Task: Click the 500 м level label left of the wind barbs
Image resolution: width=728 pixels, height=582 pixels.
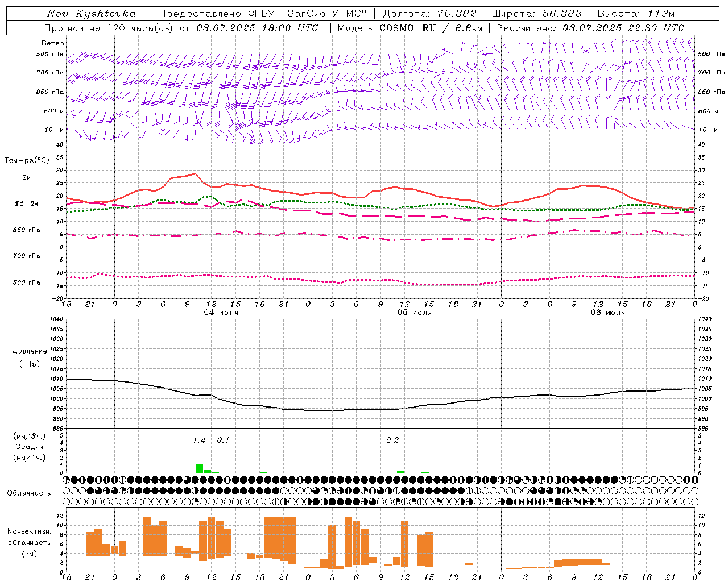Action: 54,111
